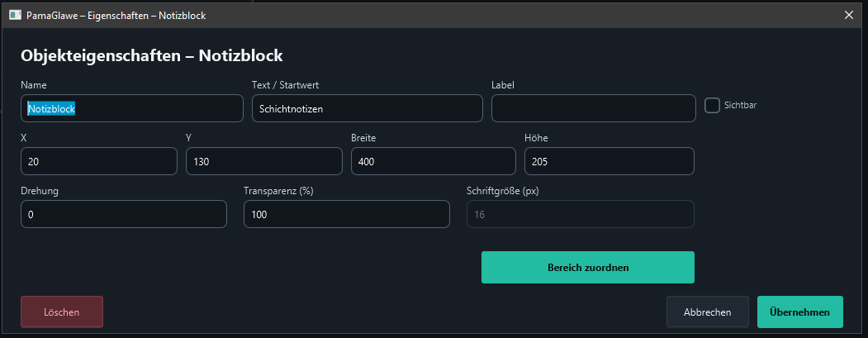Click the Transparenz (%) input field
This screenshot has height=338, width=868.
point(347,214)
